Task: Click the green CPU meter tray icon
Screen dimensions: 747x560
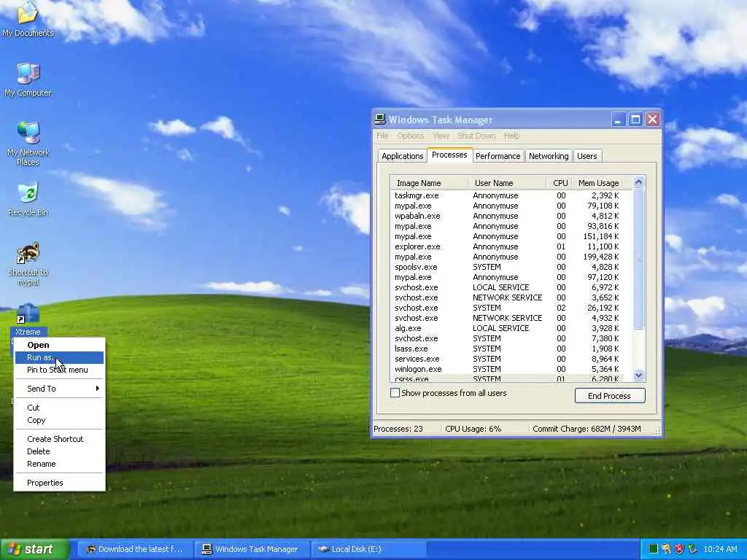Action: click(x=654, y=549)
